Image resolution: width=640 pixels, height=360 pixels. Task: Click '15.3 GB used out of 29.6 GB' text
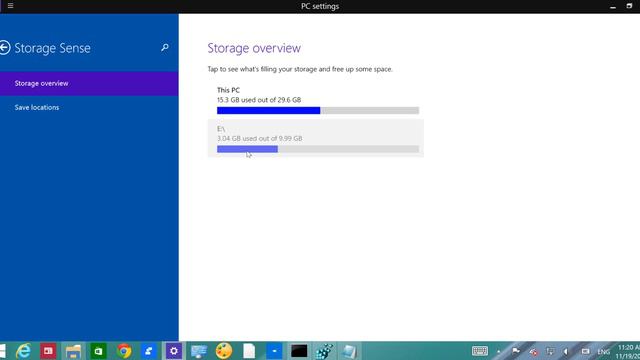(259, 100)
